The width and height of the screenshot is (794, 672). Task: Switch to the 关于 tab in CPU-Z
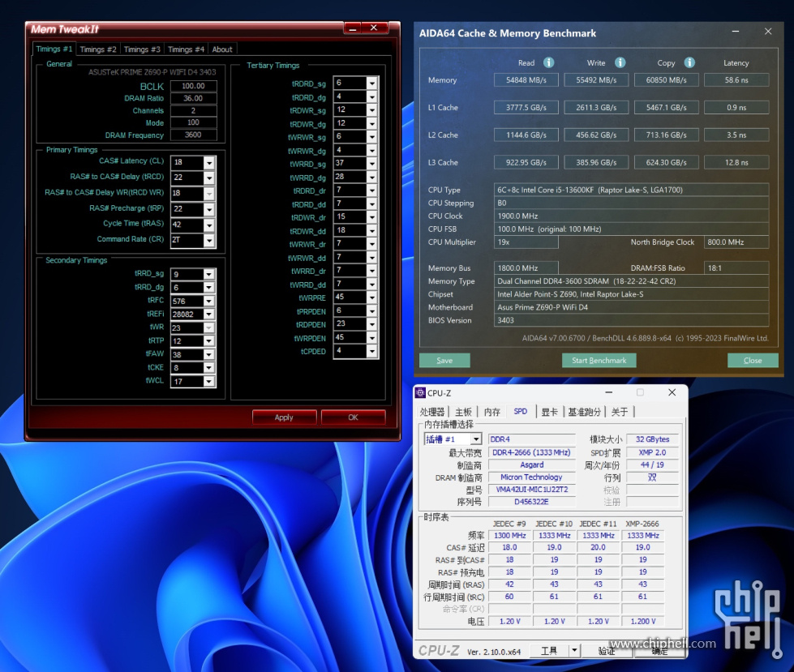[x=620, y=412]
